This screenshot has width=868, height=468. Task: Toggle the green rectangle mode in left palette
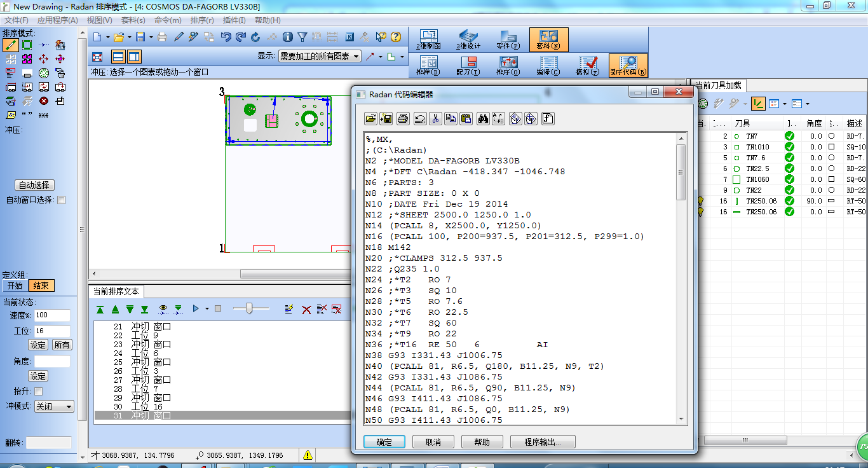tap(27, 45)
